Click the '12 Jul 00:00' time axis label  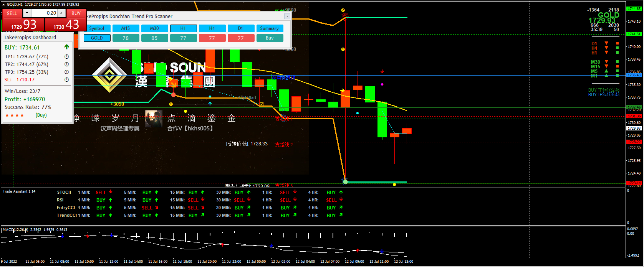[256, 262]
